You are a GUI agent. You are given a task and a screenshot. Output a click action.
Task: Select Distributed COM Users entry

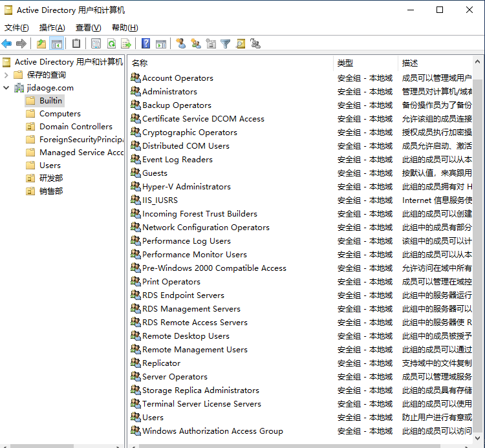(x=186, y=146)
